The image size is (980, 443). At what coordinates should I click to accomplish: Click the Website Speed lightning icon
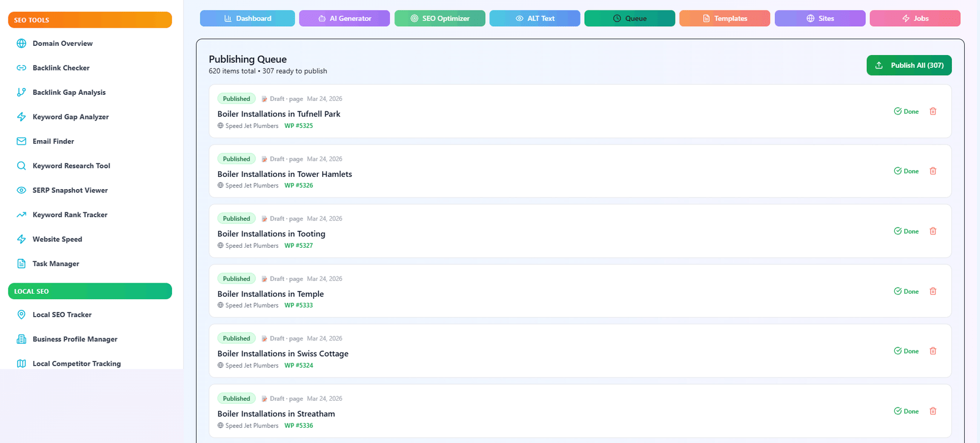point(21,239)
